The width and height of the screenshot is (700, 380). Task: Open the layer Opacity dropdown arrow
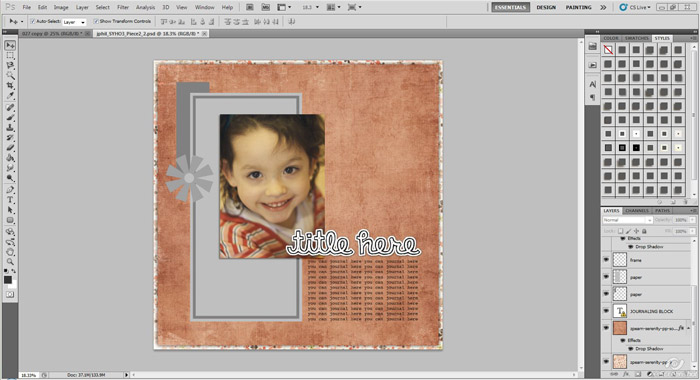click(692, 220)
